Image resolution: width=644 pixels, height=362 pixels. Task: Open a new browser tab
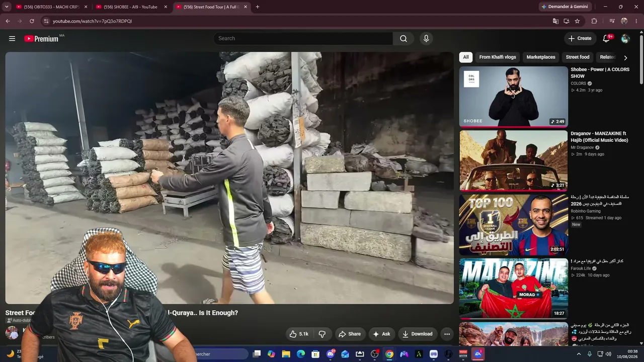pyautogui.click(x=258, y=7)
